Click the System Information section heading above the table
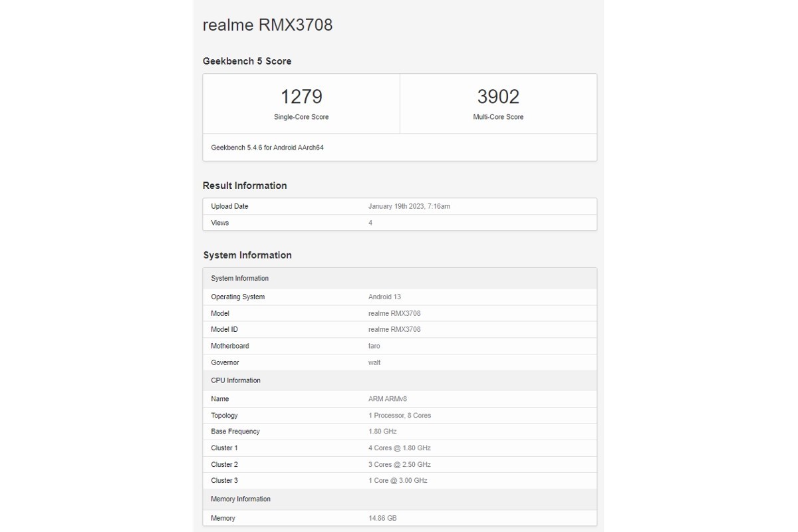 coord(247,255)
